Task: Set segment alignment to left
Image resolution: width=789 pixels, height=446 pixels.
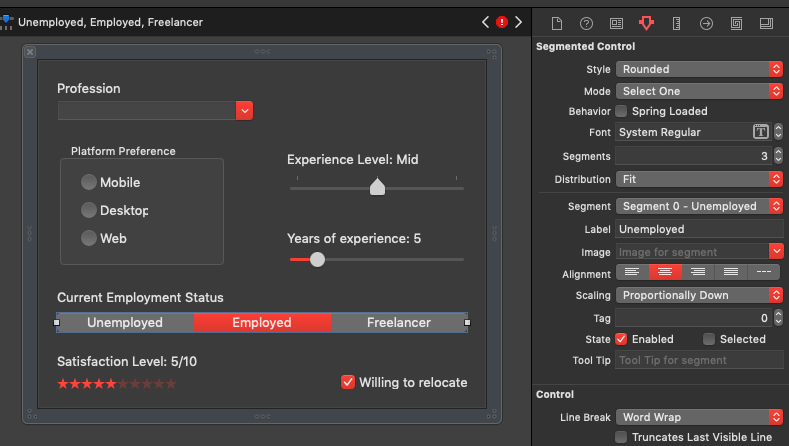Action: [x=631, y=272]
